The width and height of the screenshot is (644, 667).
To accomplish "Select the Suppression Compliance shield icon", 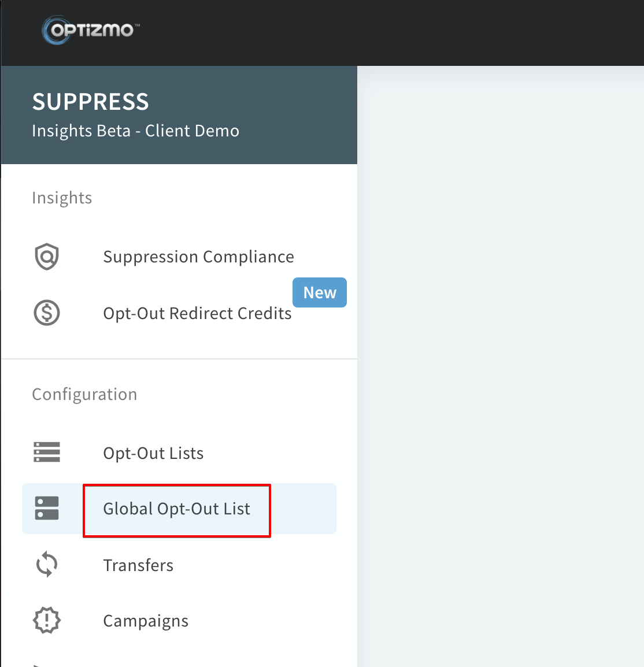I will click(47, 256).
